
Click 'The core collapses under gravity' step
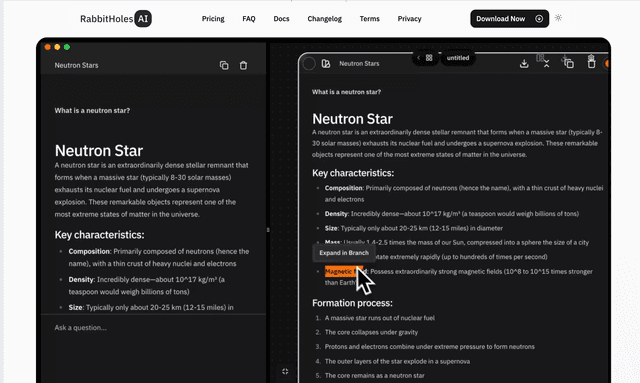point(371,332)
